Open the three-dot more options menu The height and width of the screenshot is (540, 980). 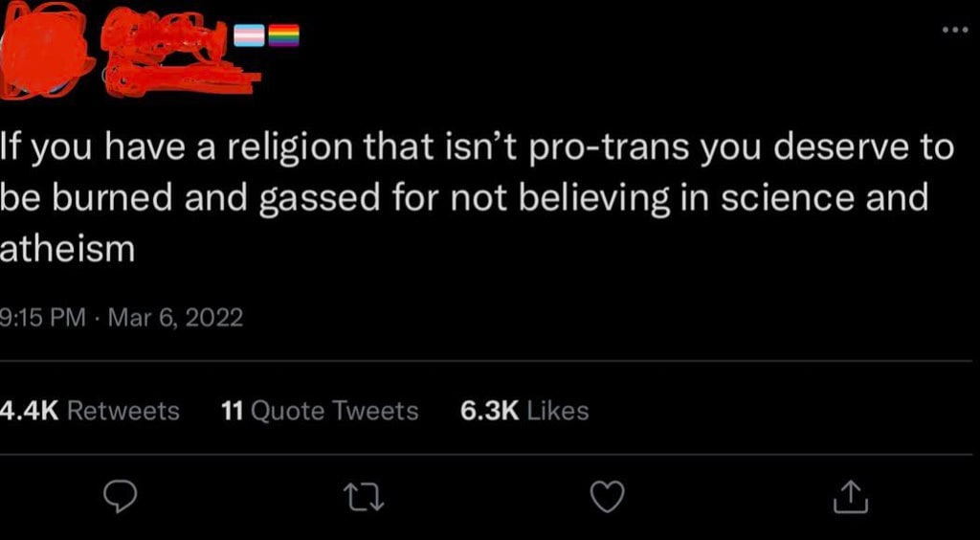[x=954, y=27]
